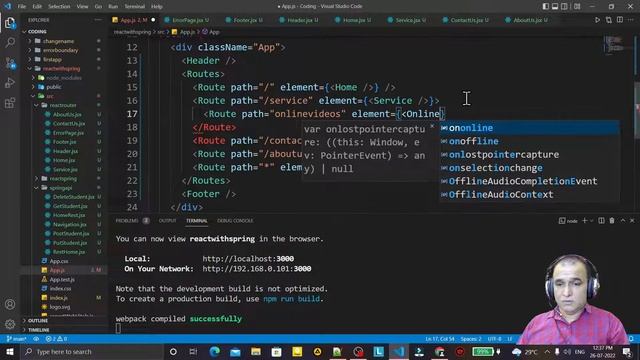This screenshot has width=640, height=360.
Task: Open the Run and Debug view
Action: click(x=10, y=83)
